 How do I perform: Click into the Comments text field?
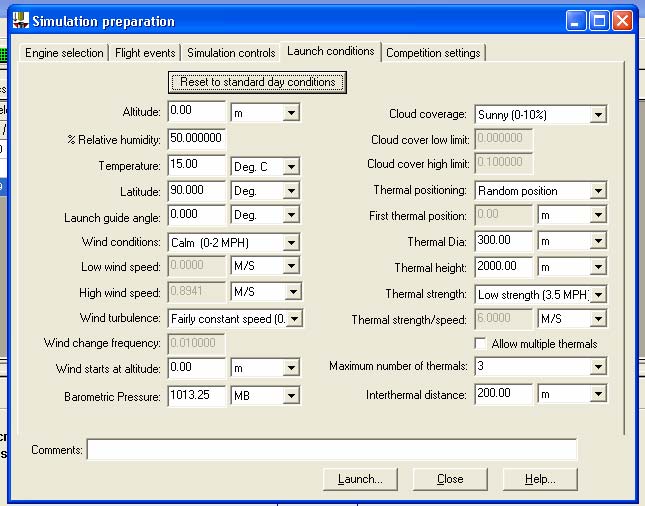pos(331,450)
